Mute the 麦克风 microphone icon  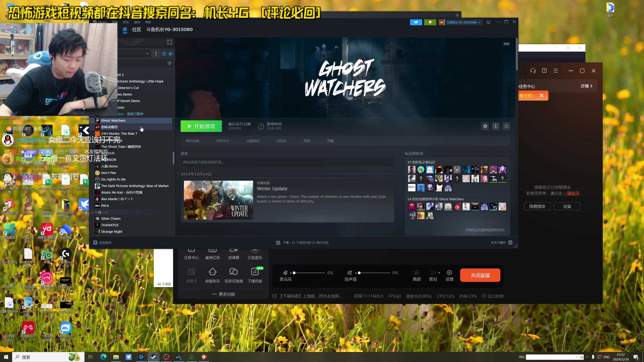point(285,273)
